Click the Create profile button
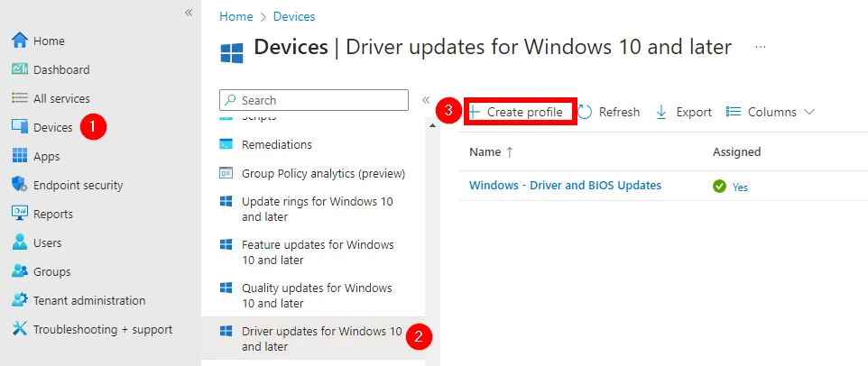Screen dimensions: 868x366 pyautogui.click(x=521, y=113)
